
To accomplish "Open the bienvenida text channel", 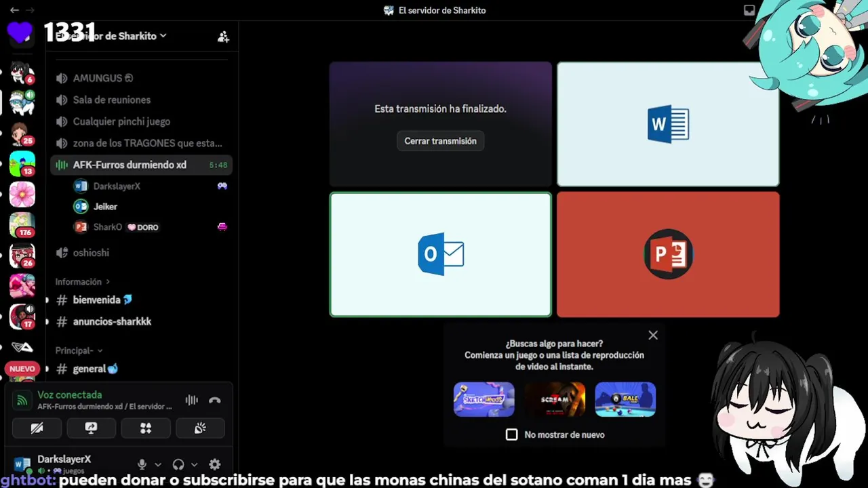I will click(140, 300).
